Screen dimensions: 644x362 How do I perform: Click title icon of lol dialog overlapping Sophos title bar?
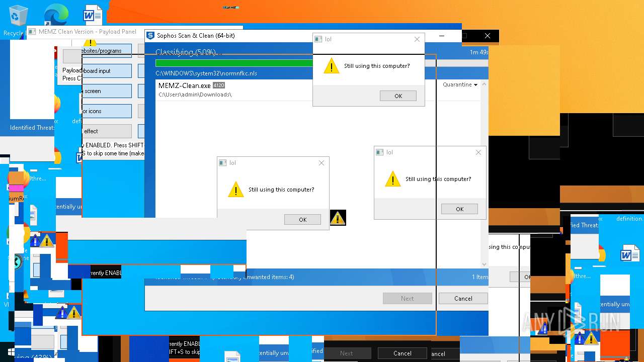(x=318, y=39)
